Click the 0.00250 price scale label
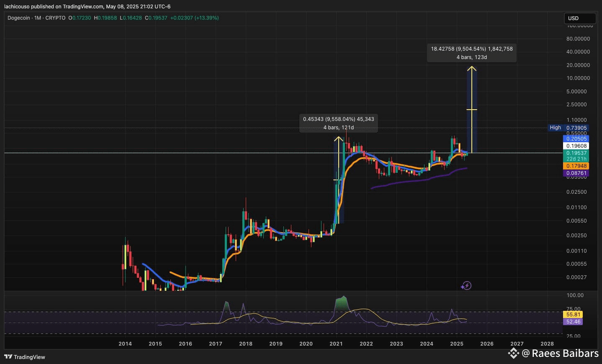The width and height of the screenshot is (602, 364). 576,236
